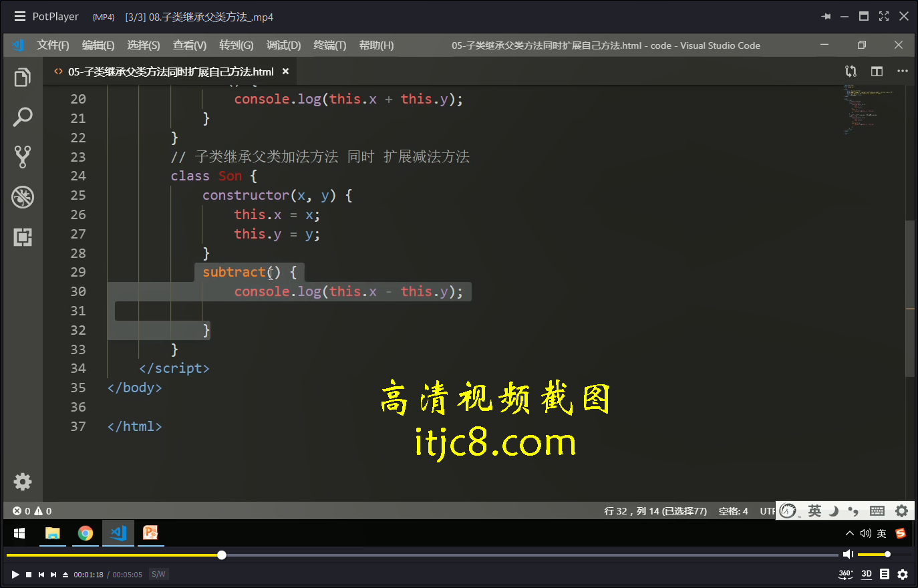Switch PotPlayer to fullscreen mode
This screenshot has height=588, width=918.
884,17
